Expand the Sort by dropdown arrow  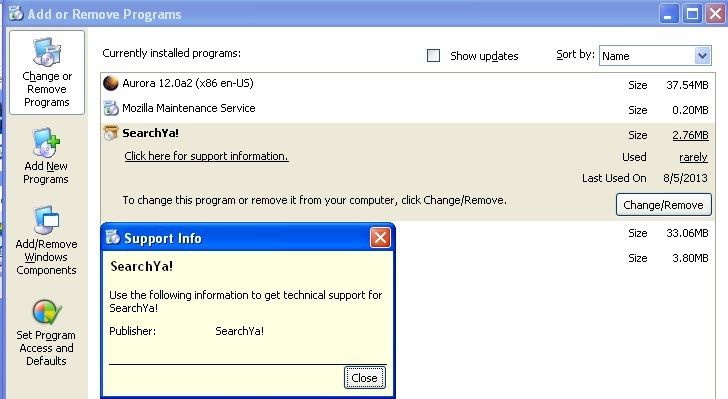pos(702,56)
